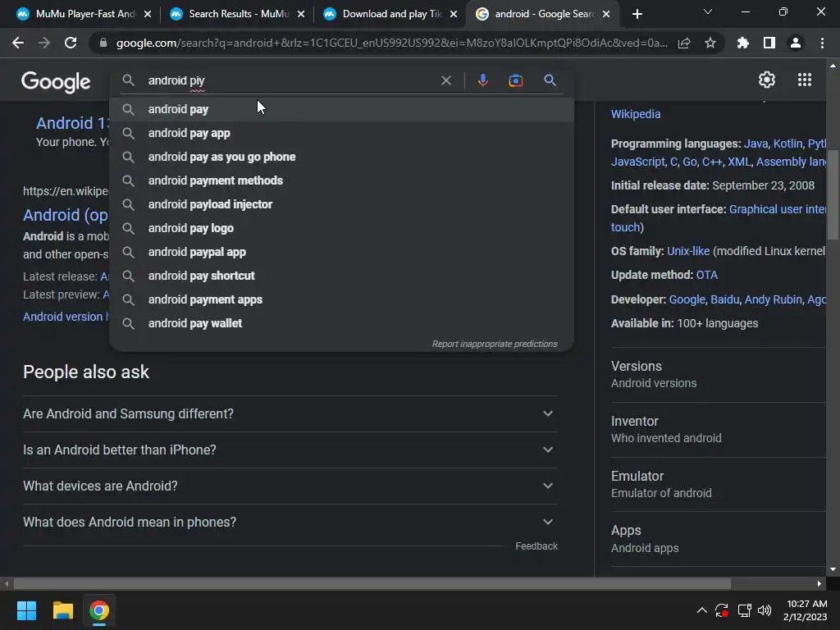Click the volume speaker tray icon

coord(765,610)
